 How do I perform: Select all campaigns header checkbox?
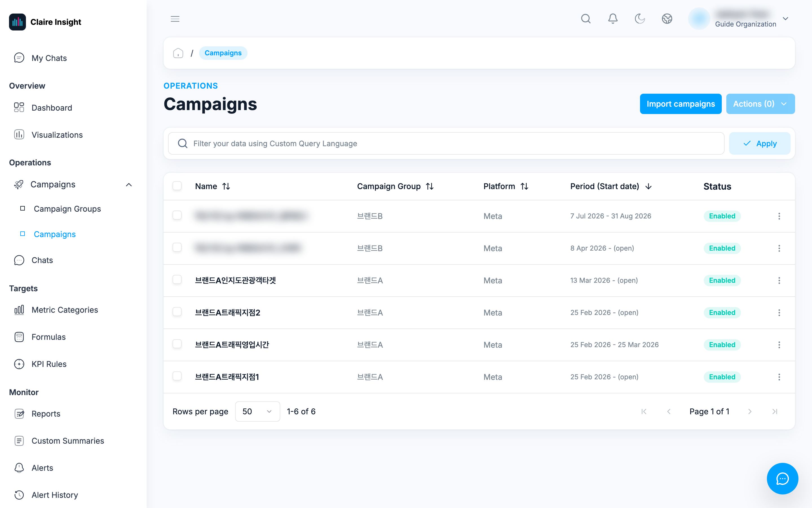[177, 186]
